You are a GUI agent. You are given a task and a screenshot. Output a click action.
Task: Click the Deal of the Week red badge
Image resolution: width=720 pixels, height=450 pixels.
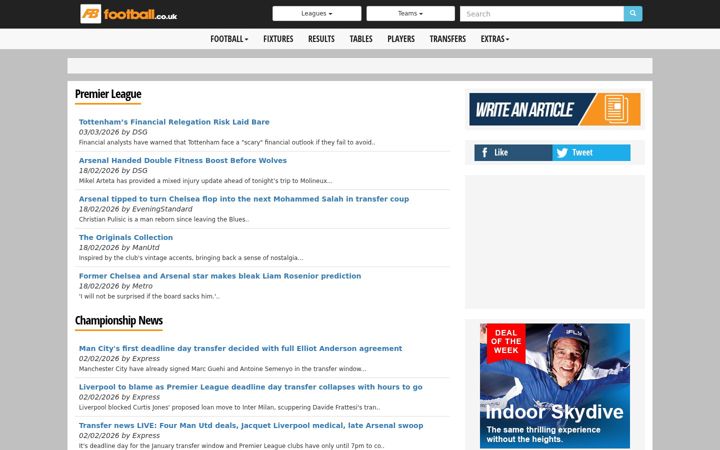(x=506, y=342)
